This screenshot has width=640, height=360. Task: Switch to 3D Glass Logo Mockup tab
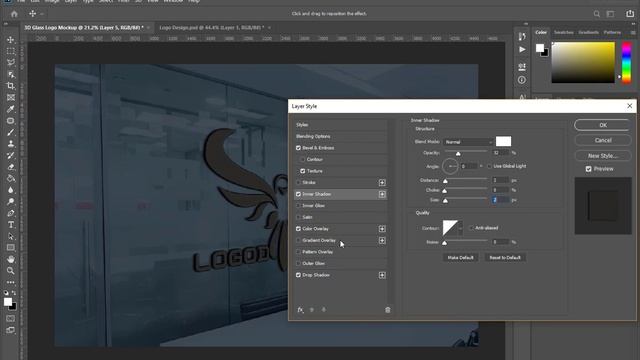click(x=84, y=28)
